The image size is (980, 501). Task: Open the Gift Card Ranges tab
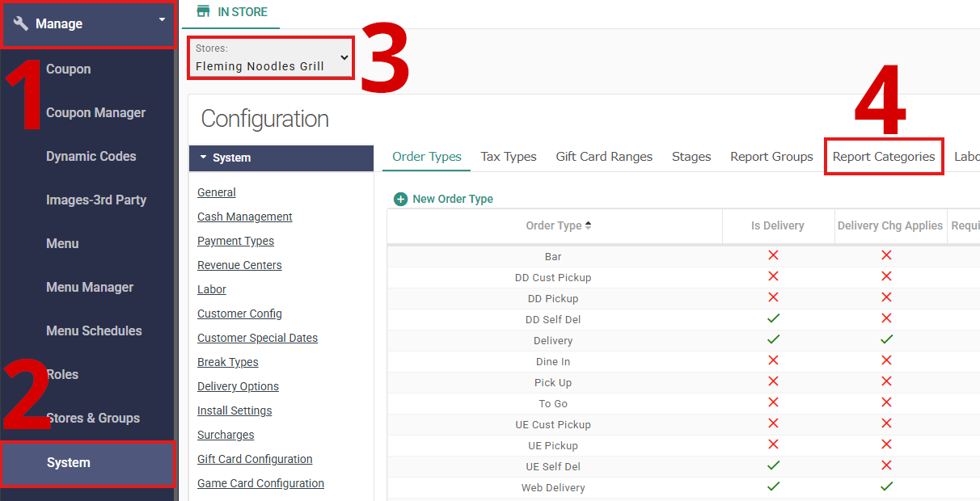[x=604, y=157]
